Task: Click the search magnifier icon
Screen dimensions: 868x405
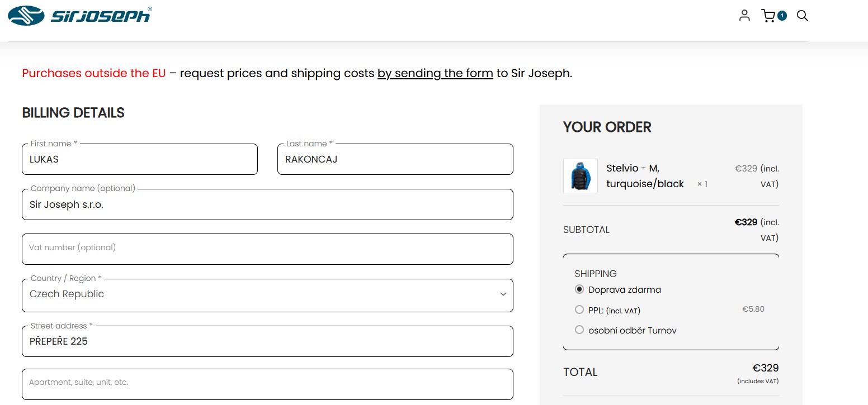Action: [x=803, y=16]
